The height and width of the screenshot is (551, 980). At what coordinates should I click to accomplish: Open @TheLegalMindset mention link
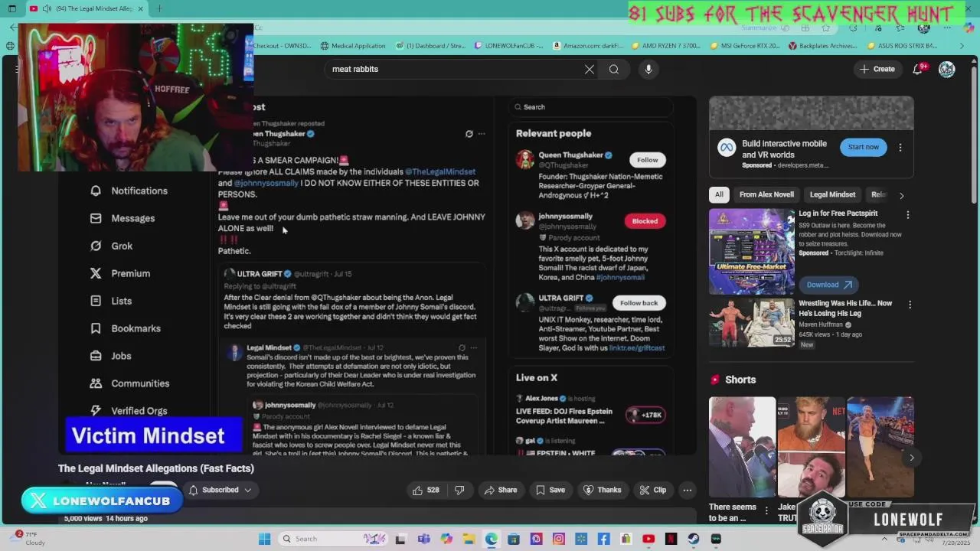tap(440, 171)
